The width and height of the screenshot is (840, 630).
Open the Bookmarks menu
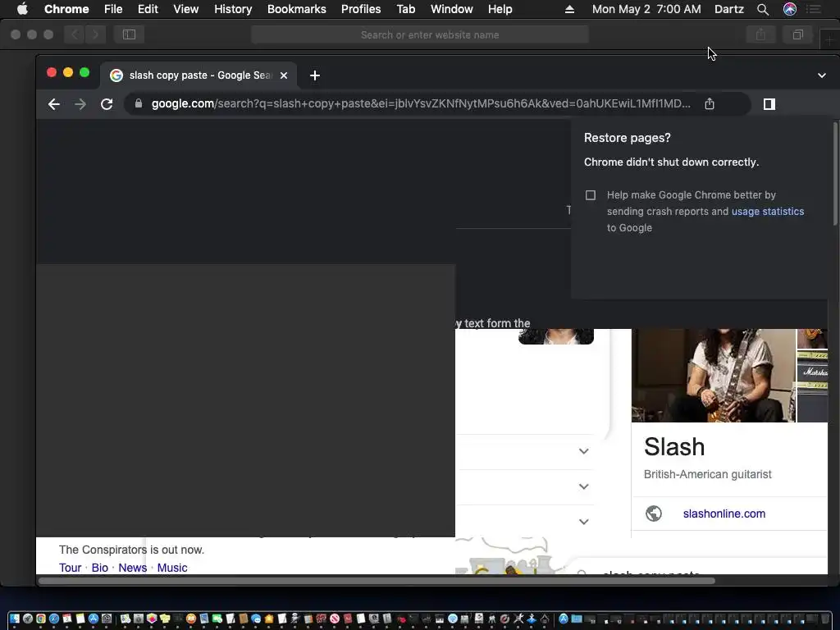point(297,9)
